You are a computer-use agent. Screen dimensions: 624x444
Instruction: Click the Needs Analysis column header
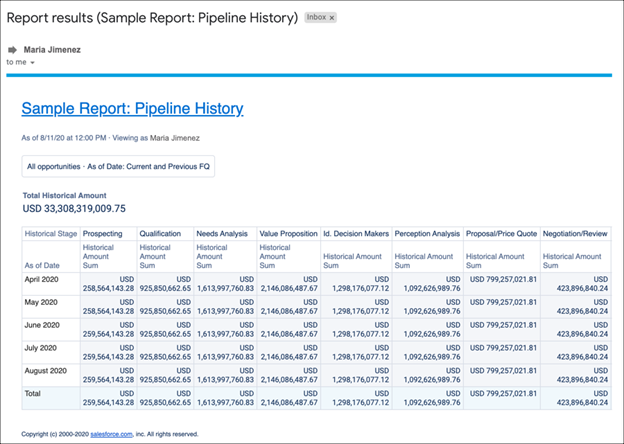tap(222, 233)
